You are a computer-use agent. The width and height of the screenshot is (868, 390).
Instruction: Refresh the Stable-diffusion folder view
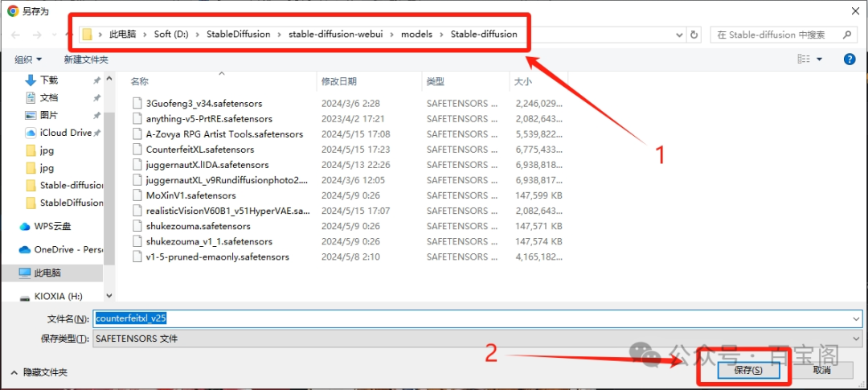[x=694, y=35]
